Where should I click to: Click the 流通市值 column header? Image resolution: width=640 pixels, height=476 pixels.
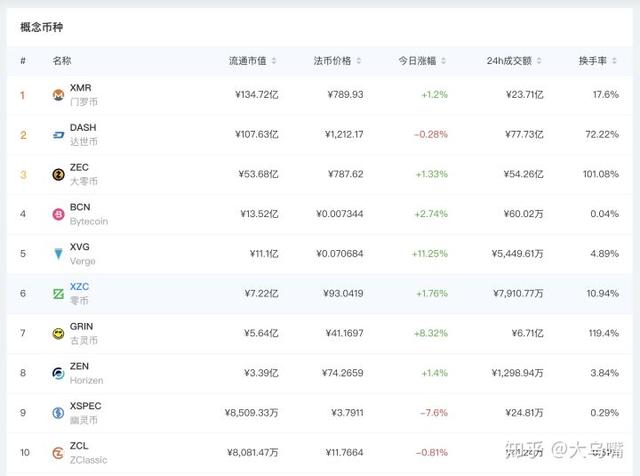[247, 61]
